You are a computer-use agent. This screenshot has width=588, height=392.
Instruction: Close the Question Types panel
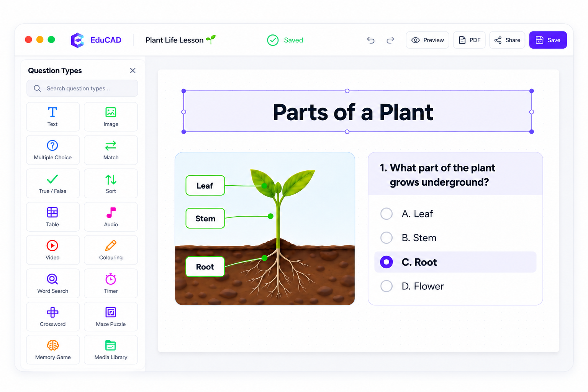tap(133, 70)
